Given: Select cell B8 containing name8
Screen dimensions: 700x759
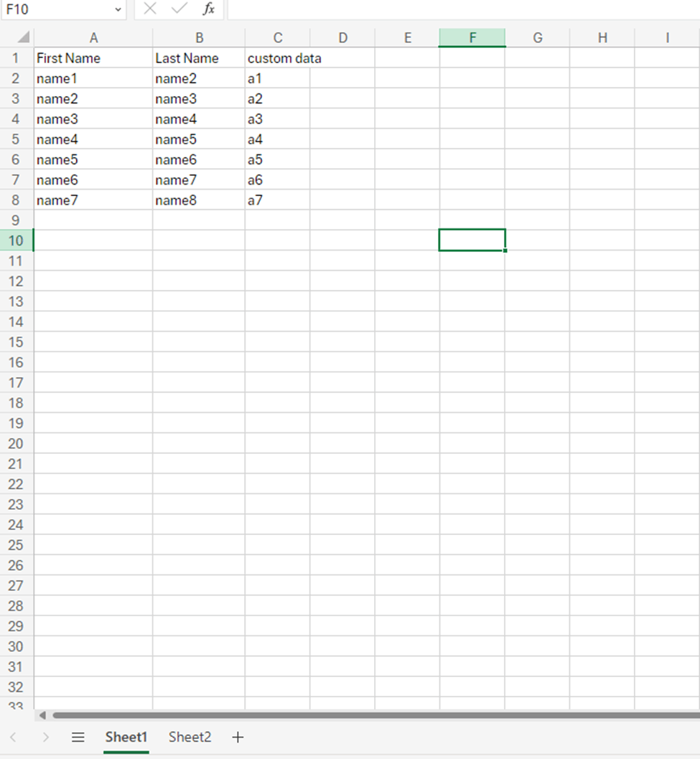Looking at the screenshot, I should [199, 200].
